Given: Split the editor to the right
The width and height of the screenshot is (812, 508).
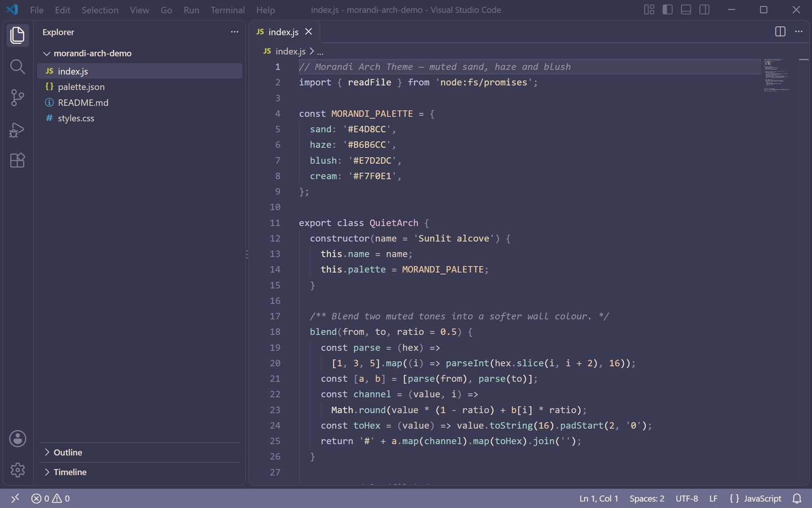Looking at the screenshot, I should (x=780, y=32).
